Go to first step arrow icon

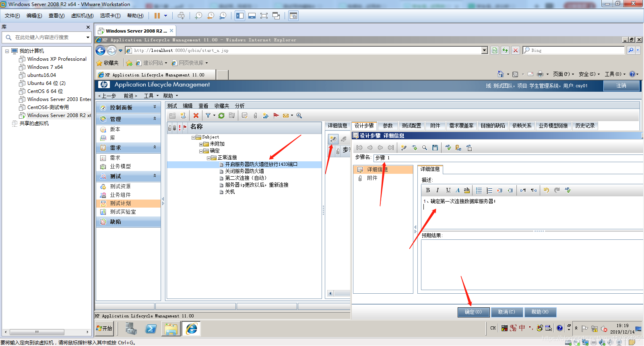359,148
